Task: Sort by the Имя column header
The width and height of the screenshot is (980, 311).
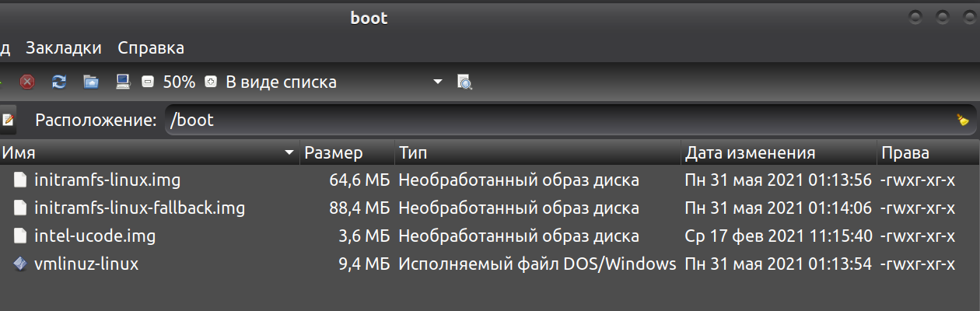Action: pos(149,152)
